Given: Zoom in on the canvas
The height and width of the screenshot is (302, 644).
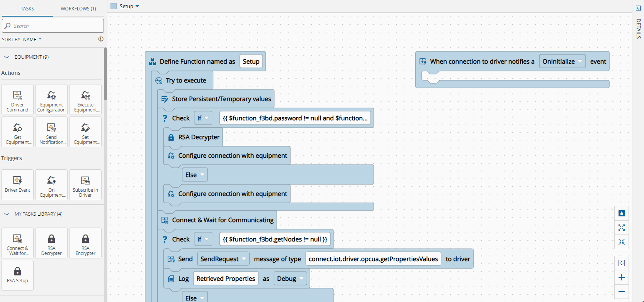Looking at the screenshot, I should coord(622,277).
